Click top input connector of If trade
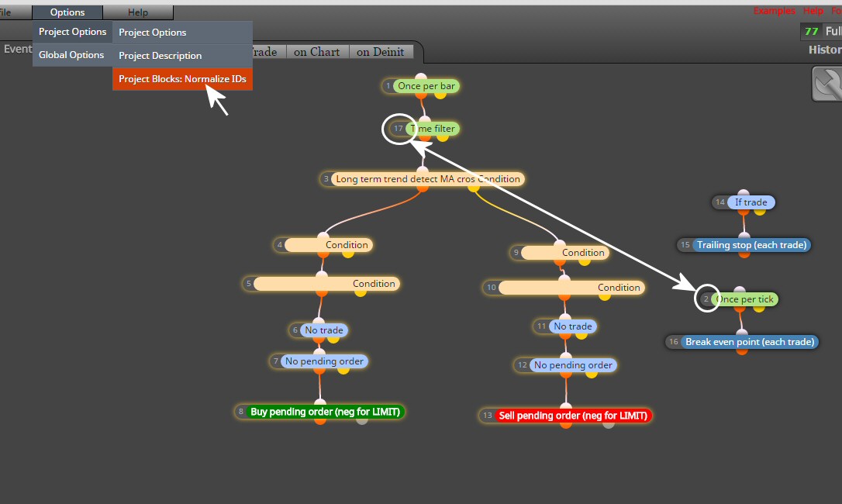 click(x=744, y=193)
